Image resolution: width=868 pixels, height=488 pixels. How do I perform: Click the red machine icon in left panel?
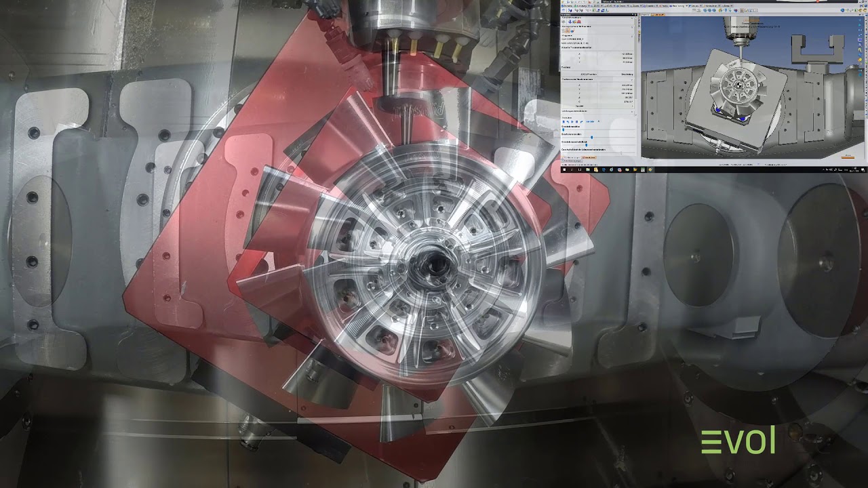[579, 22]
